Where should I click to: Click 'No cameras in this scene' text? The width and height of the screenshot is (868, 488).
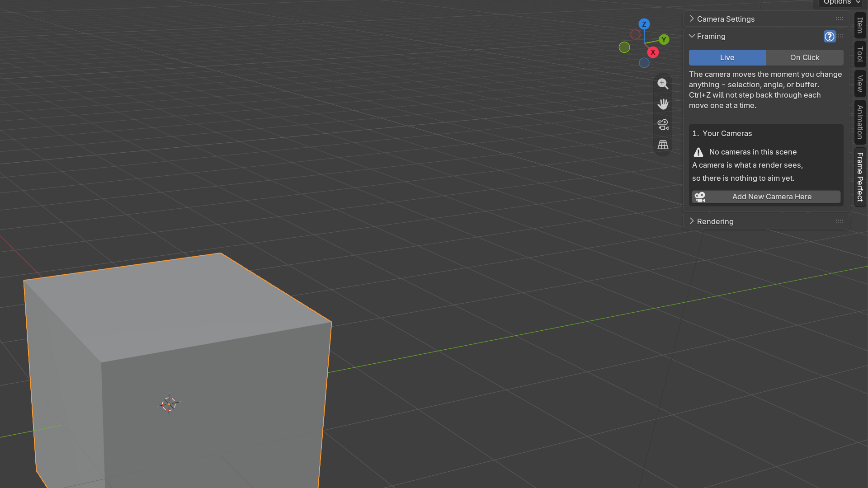[753, 152]
